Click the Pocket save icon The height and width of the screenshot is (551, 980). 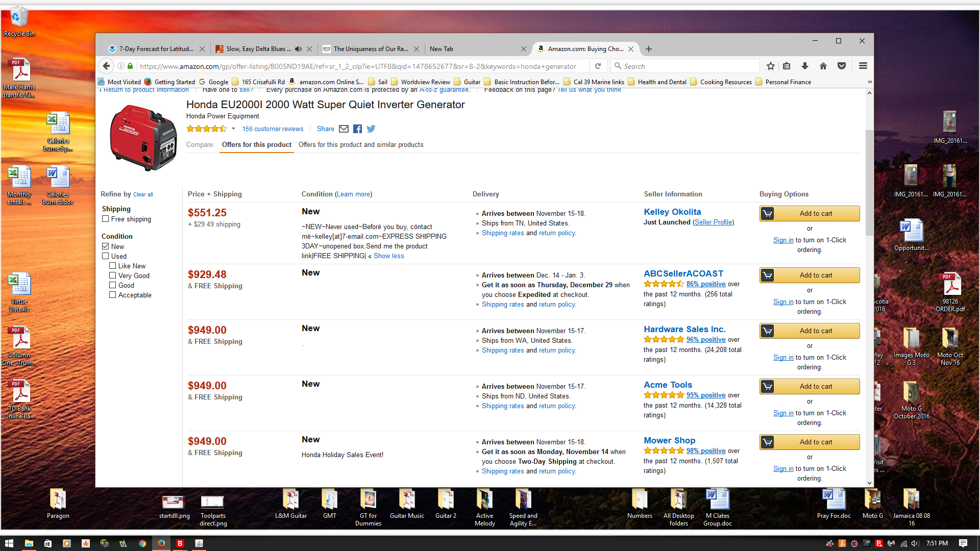[842, 66]
